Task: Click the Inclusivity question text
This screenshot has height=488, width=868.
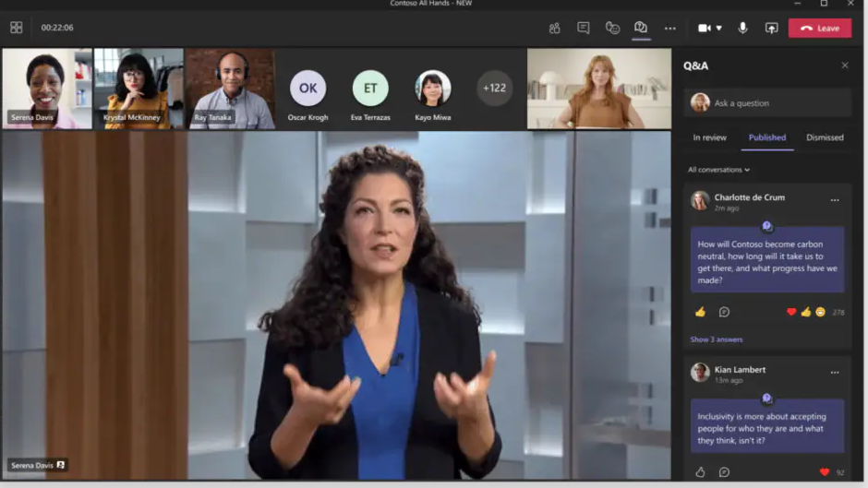Action: 762,428
